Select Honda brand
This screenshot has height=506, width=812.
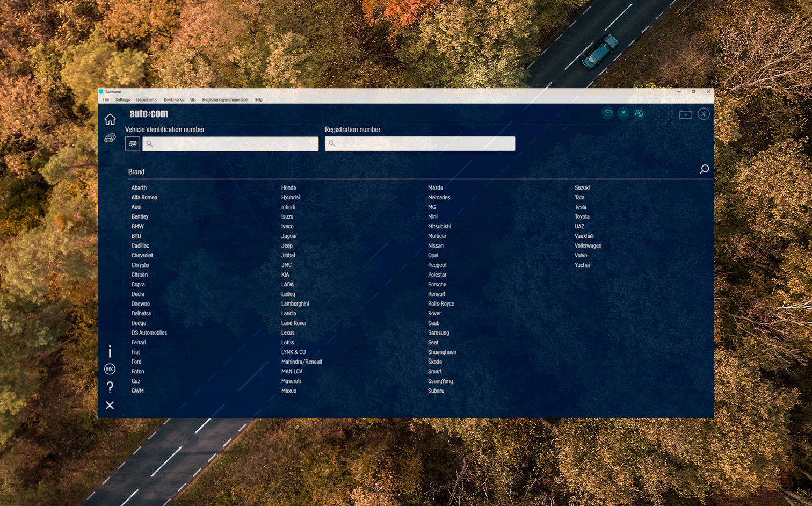(x=288, y=188)
